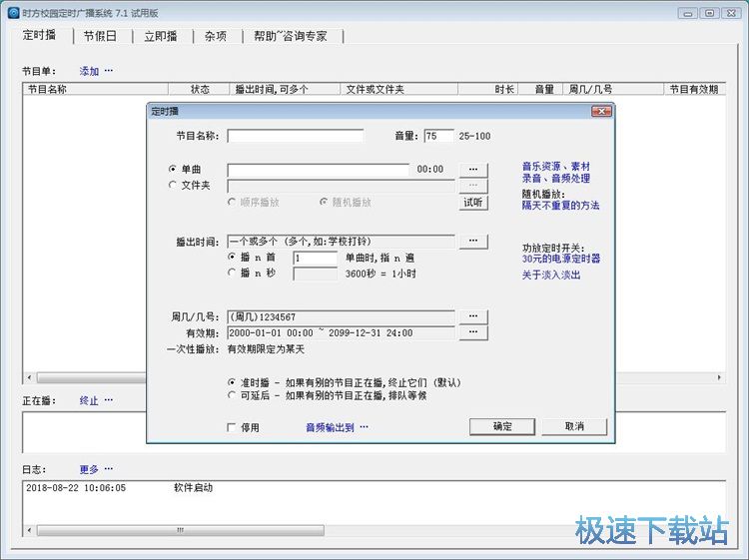This screenshot has width=749, height=560.
Task: Select the 文件夹 radio button
Action: click(x=173, y=185)
